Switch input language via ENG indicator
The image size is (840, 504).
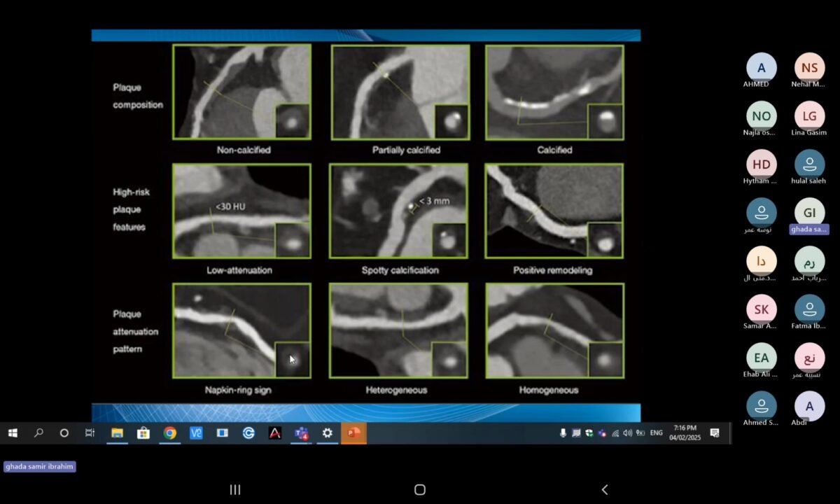(x=656, y=433)
